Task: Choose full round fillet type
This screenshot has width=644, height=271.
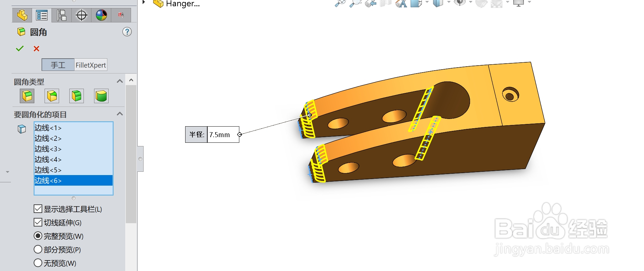Action: coord(101,96)
